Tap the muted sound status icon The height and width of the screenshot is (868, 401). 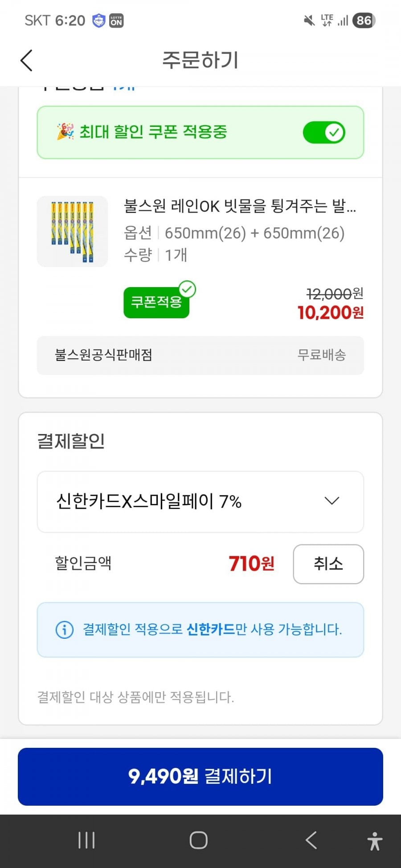click(x=309, y=20)
